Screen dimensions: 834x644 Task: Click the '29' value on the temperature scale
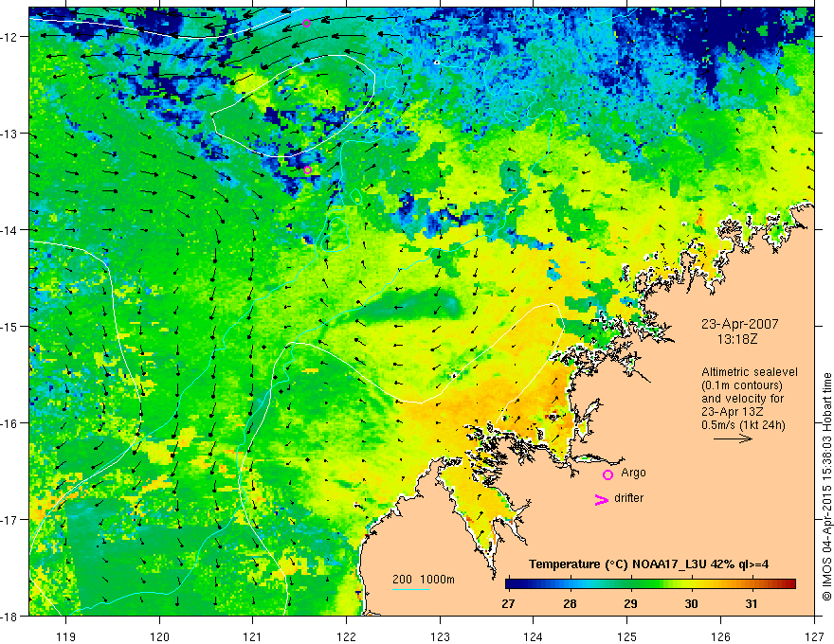630,603
